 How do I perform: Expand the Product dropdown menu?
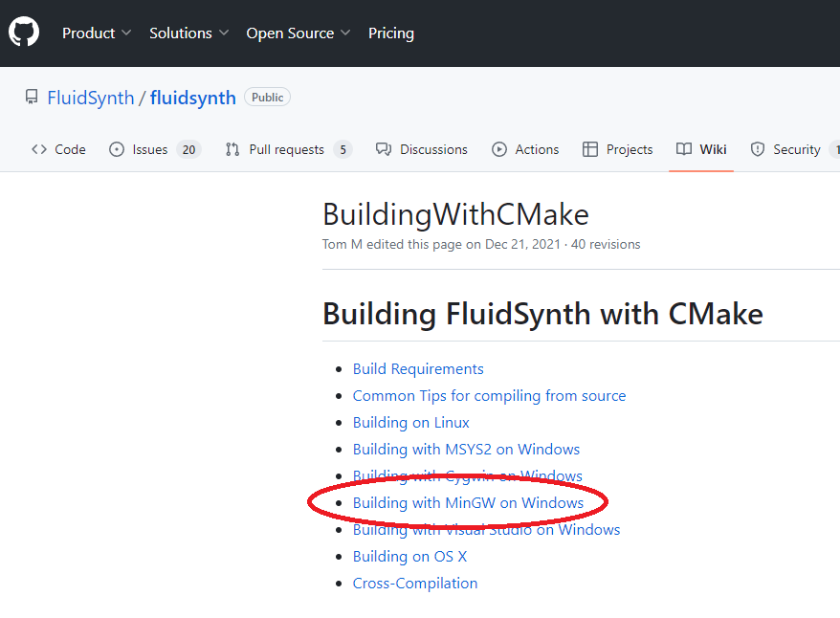pos(97,33)
